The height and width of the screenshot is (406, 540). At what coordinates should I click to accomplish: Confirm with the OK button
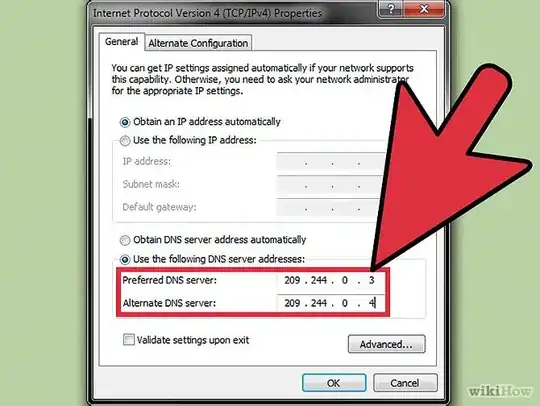pyautogui.click(x=334, y=383)
